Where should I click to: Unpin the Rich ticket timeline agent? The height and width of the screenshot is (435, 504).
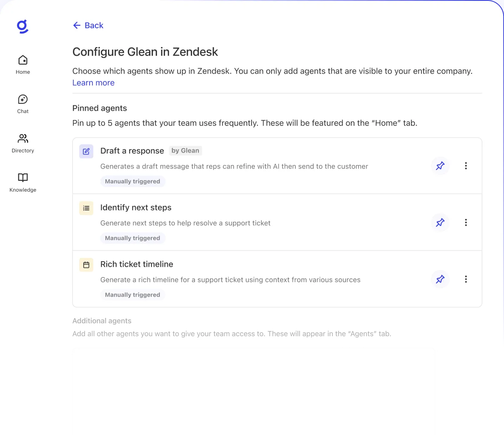point(440,279)
